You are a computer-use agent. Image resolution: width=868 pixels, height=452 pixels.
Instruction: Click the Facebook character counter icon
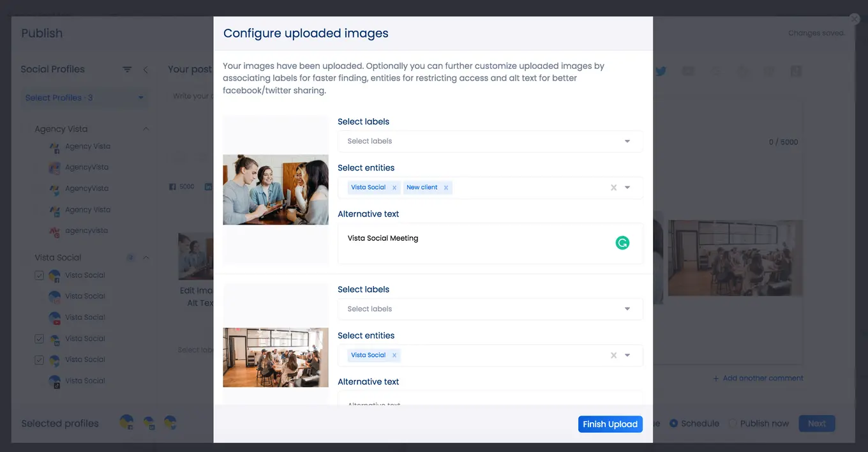(173, 186)
